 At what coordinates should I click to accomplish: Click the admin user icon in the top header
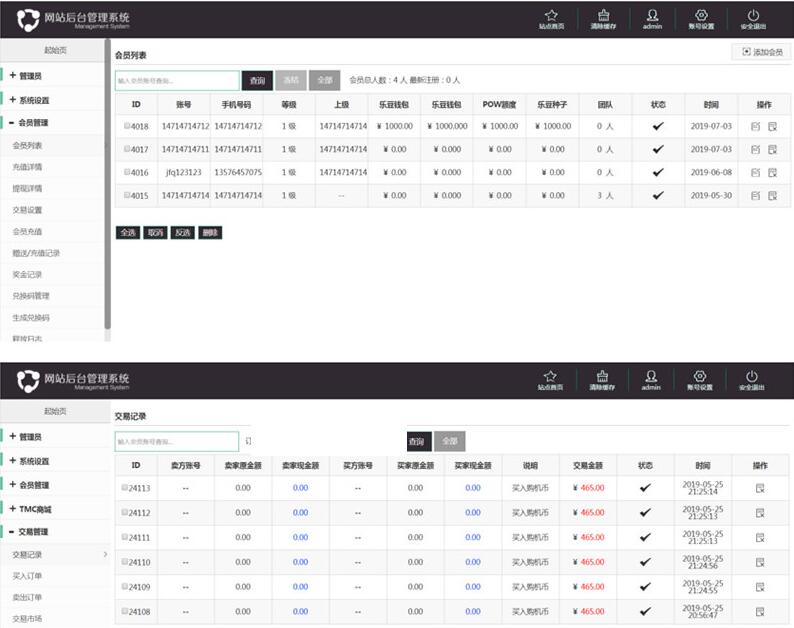652,15
